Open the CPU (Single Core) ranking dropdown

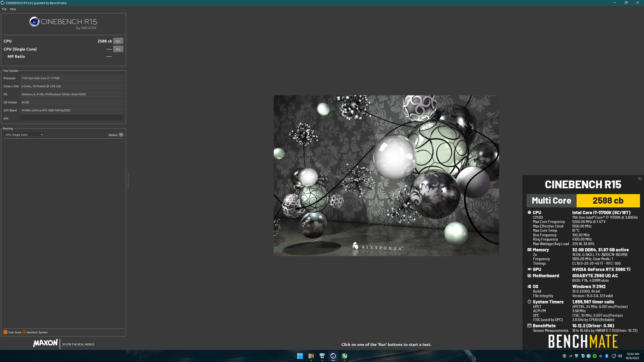[x=24, y=135]
